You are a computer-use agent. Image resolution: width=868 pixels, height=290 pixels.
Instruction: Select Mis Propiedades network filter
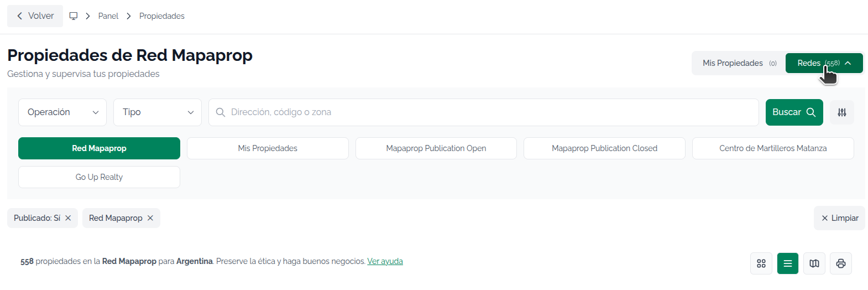[268, 148]
